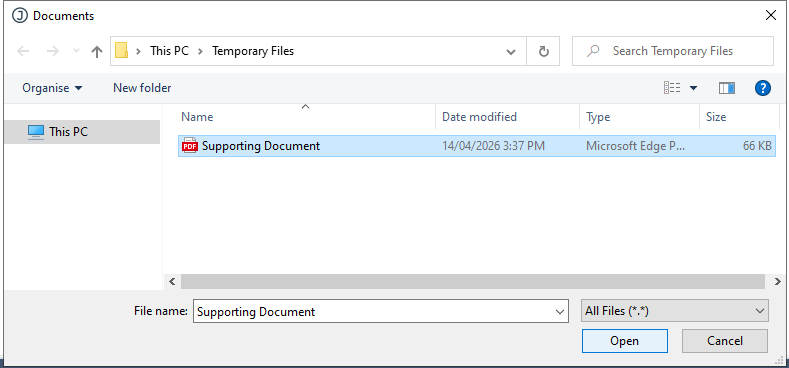Create a New folder
Viewport: 789px width, 368px height.
pyautogui.click(x=142, y=88)
